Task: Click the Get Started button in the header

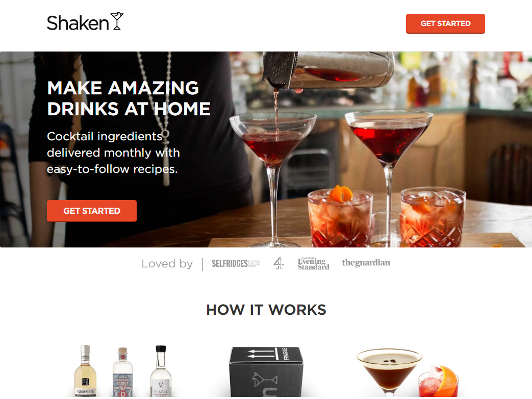Action: [445, 23]
